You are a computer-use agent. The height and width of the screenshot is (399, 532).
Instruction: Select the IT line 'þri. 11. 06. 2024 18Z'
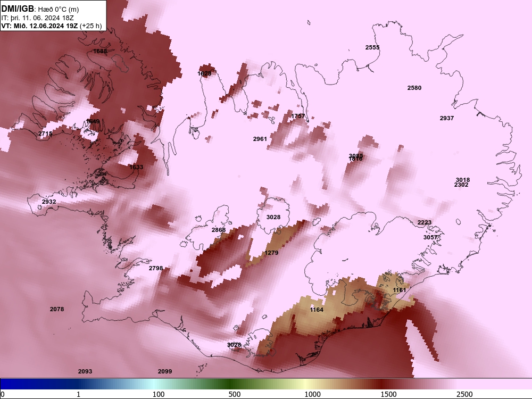(x=42, y=18)
